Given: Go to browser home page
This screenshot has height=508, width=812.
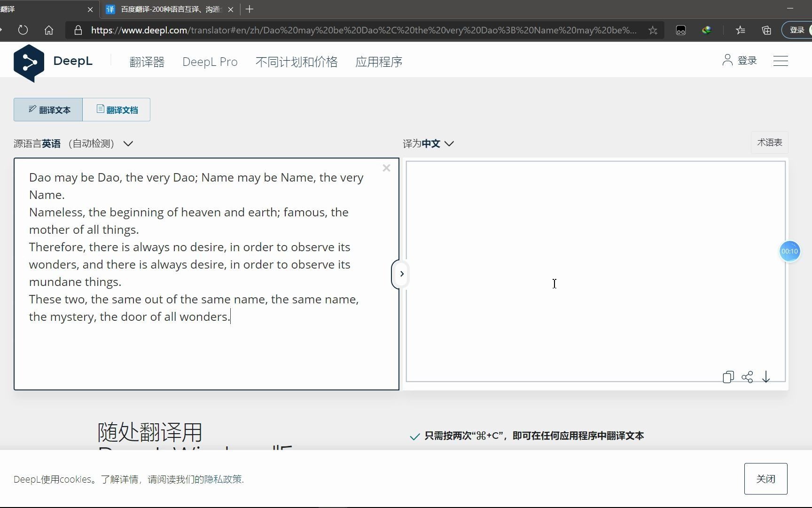Looking at the screenshot, I should [x=49, y=30].
